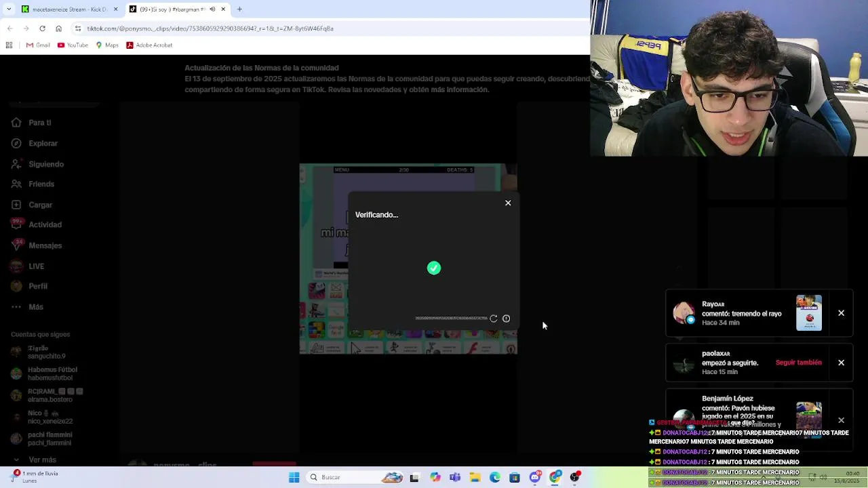Viewport: 868px width, 488px height.
Task: Open the LIVE section
Action: (x=28, y=266)
